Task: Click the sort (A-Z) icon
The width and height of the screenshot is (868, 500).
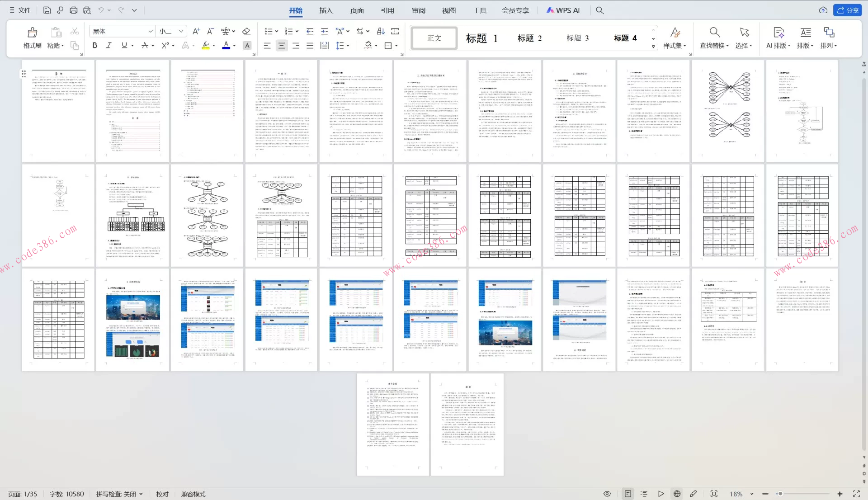Action: [381, 31]
